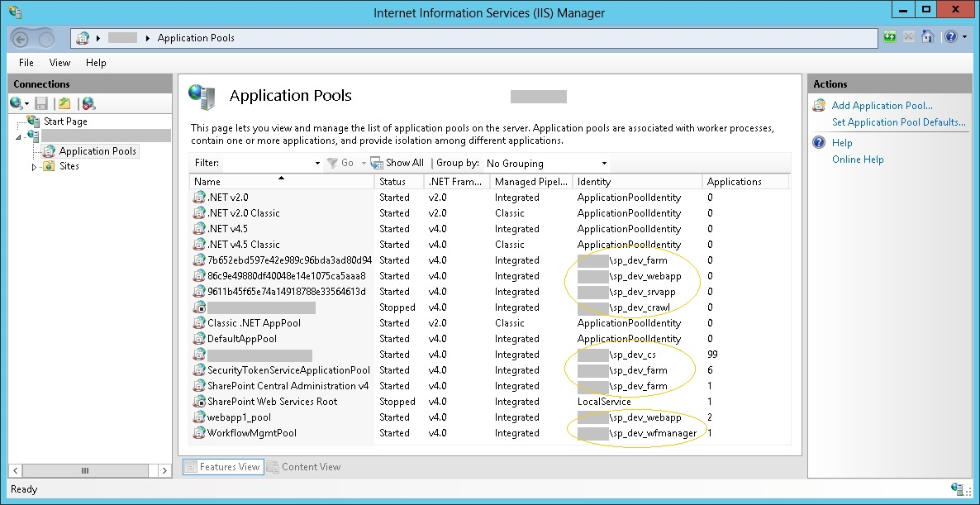Viewport: 980px width, 505px height.
Task: Click the Save floppy disk icon
Action: pyautogui.click(x=41, y=104)
